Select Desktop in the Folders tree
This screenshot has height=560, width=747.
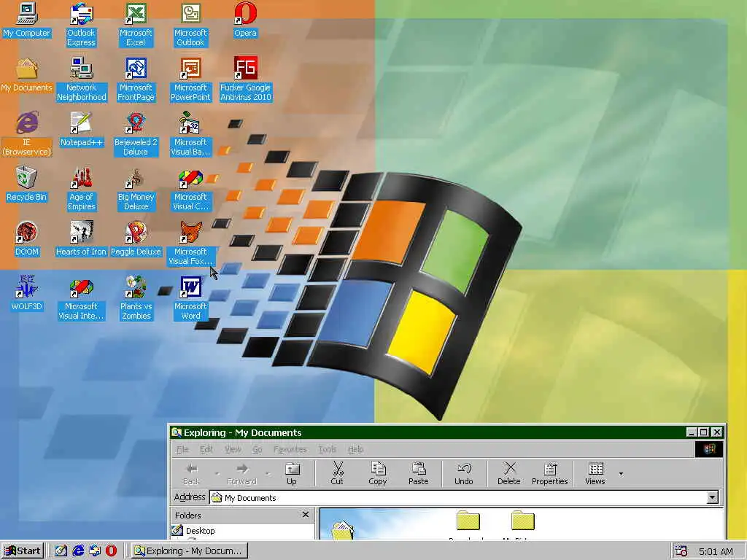coord(200,531)
